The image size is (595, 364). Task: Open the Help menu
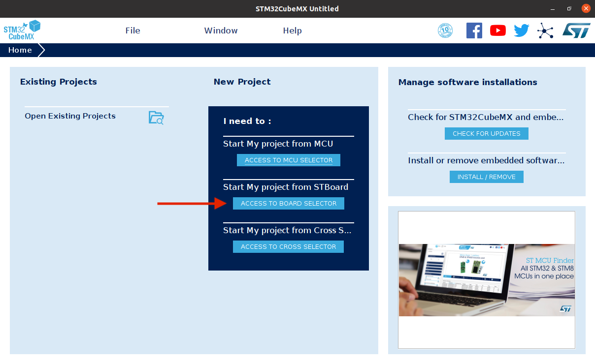292,30
